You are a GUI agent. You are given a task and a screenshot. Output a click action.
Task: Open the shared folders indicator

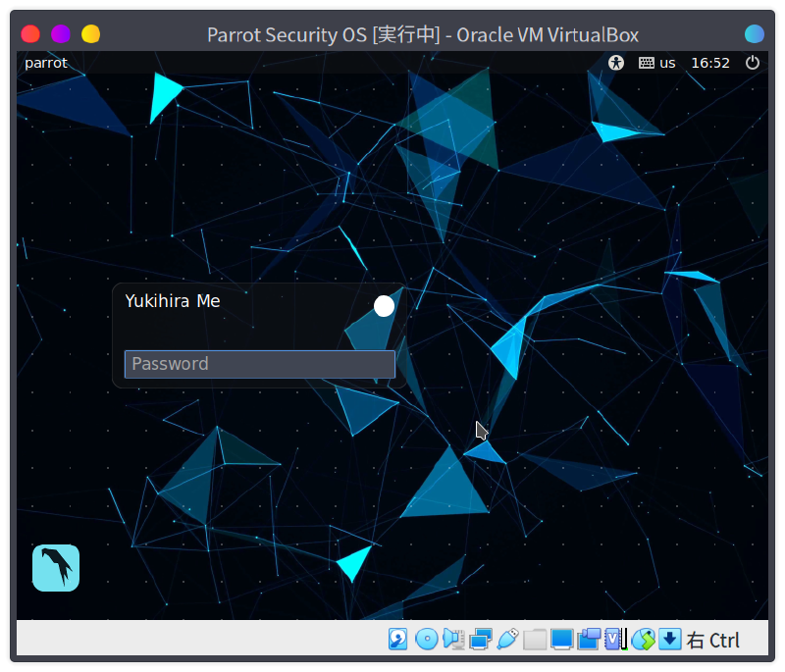coord(535,640)
